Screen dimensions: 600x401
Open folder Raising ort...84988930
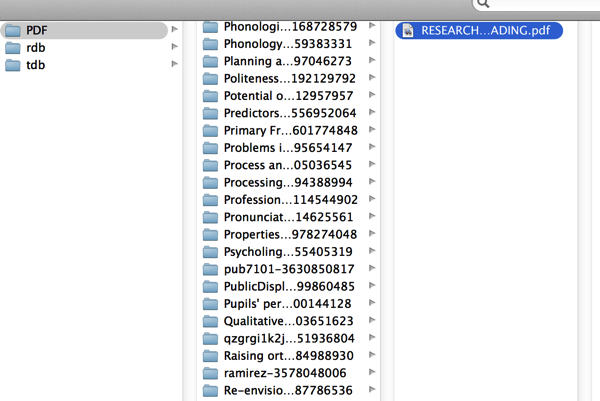(x=289, y=355)
